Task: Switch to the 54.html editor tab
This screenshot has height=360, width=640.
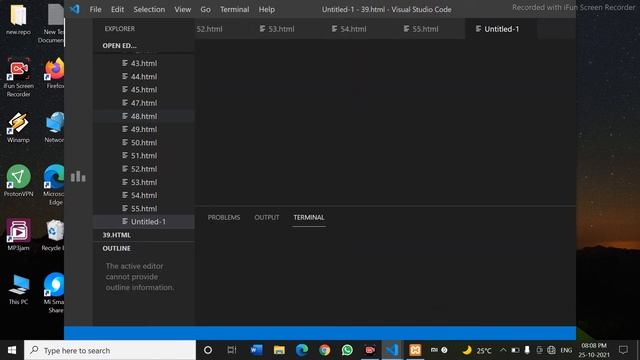Action: point(353,29)
